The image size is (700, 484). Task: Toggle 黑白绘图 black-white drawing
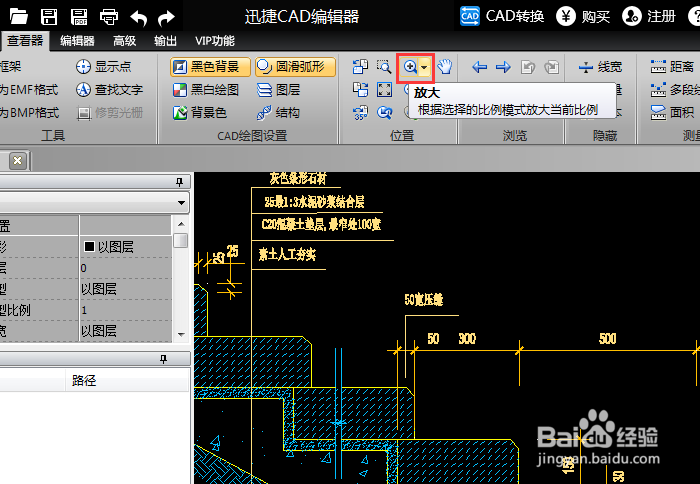click(x=206, y=90)
